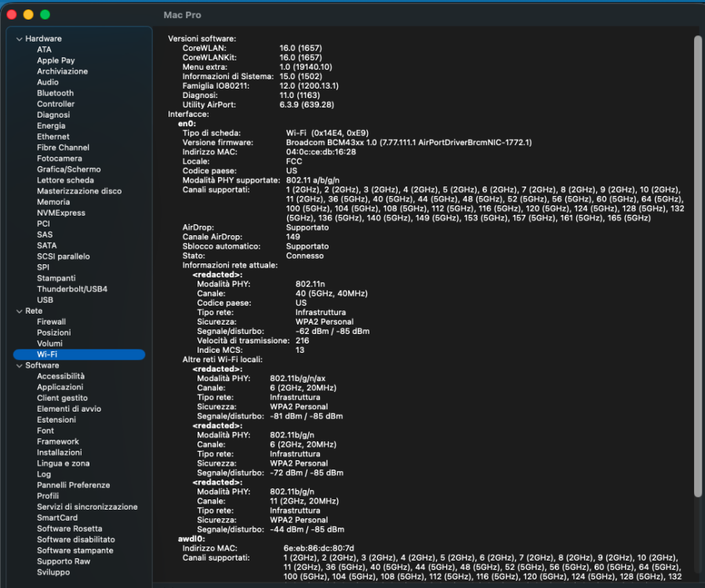Select Font in the sidebar
This screenshot has height=588, width=705.
[x=45, y=430]
